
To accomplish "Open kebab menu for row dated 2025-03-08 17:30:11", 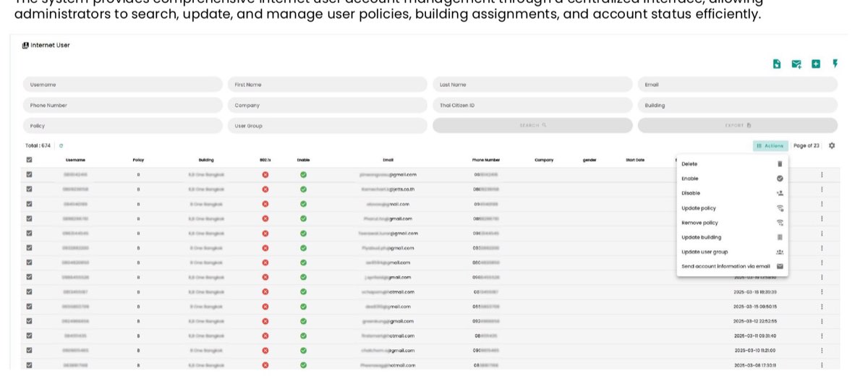I will tap(822, 365).
